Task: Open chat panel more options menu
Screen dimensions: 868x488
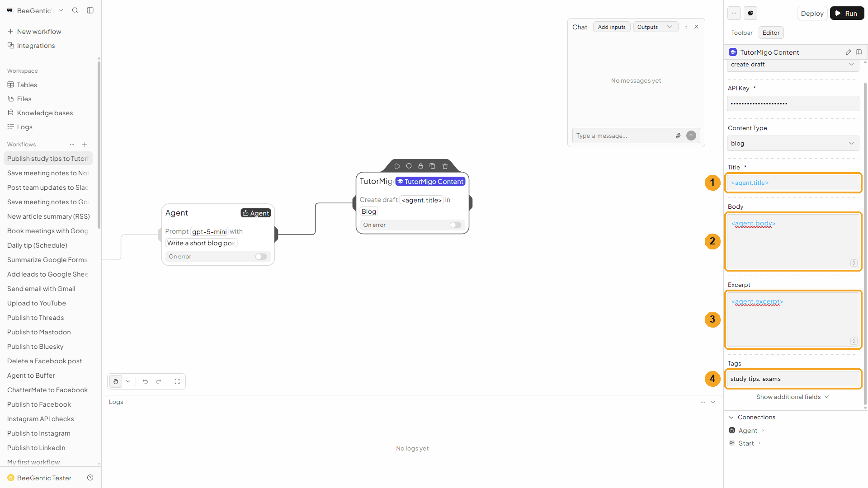Action: coord(686,27)
